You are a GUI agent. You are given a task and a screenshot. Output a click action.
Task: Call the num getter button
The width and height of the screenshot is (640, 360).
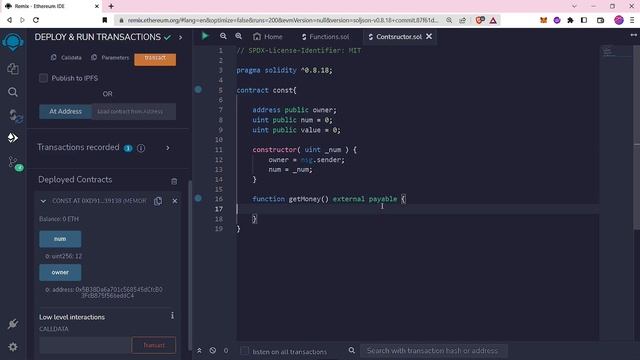(x=60, y=239)
